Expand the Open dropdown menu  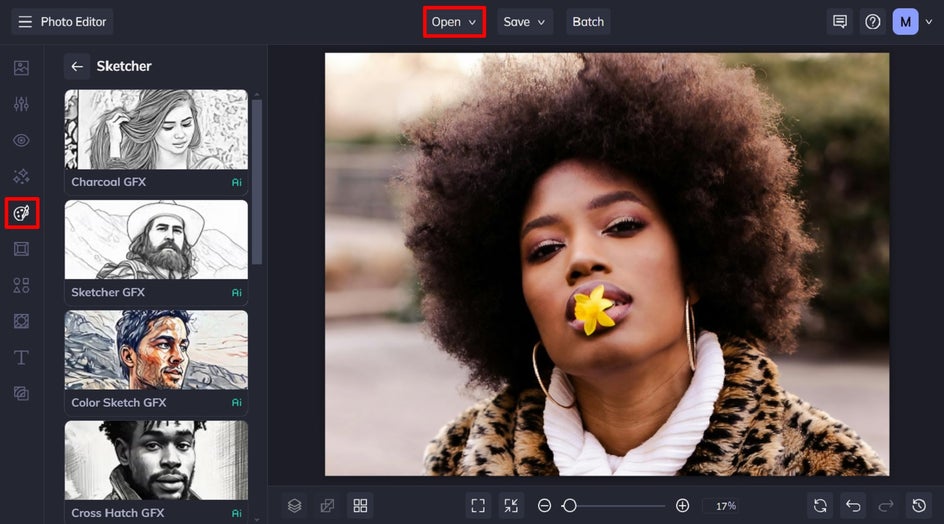point(454,22)
